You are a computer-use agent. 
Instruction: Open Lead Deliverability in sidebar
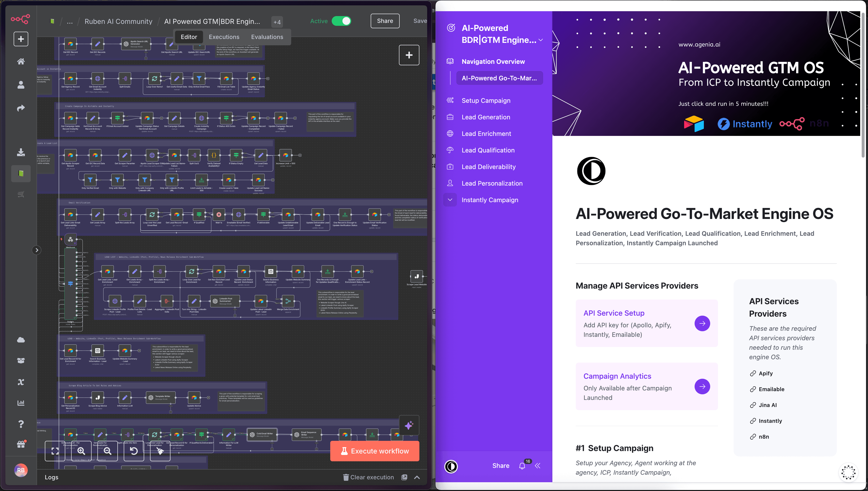point(489,167)
